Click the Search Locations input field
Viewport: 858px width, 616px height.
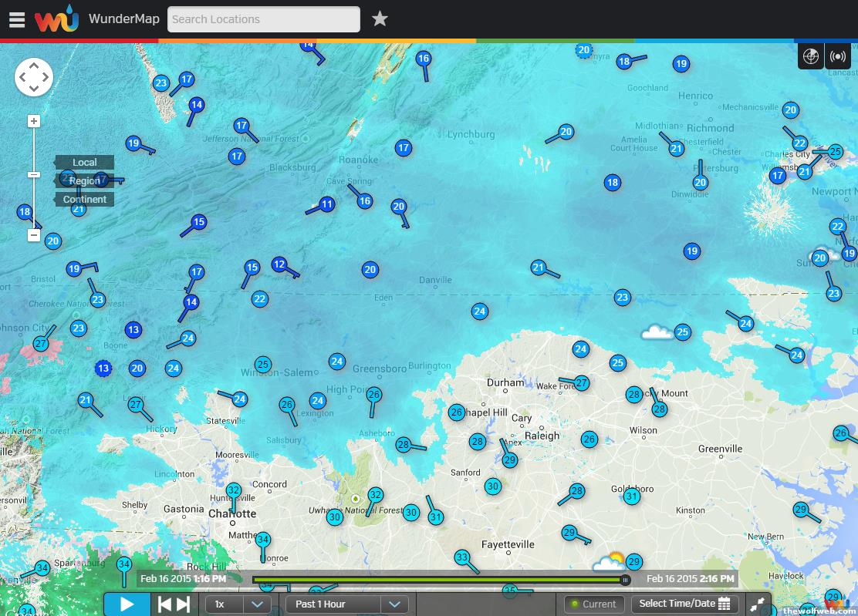pos(263,19)
